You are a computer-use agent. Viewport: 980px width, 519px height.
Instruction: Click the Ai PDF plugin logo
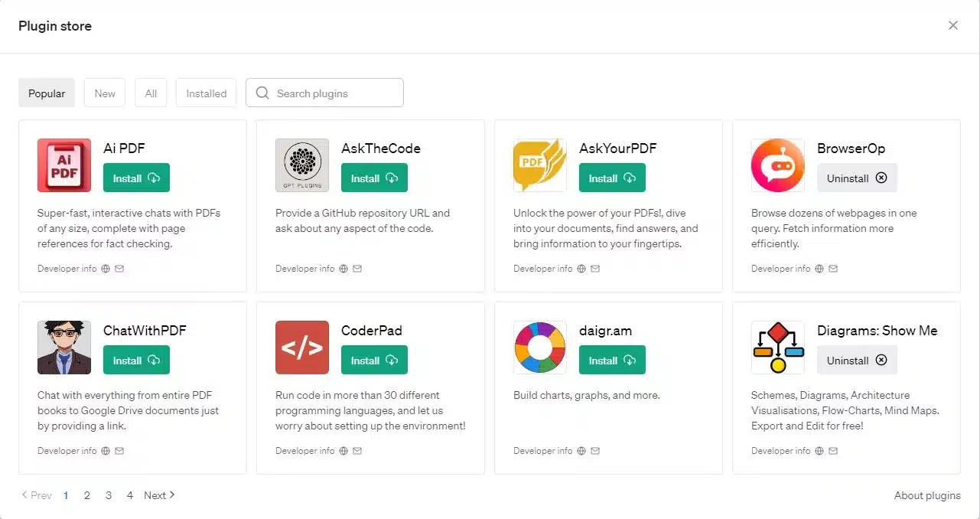pyautogui.click(x=64, y=165)
